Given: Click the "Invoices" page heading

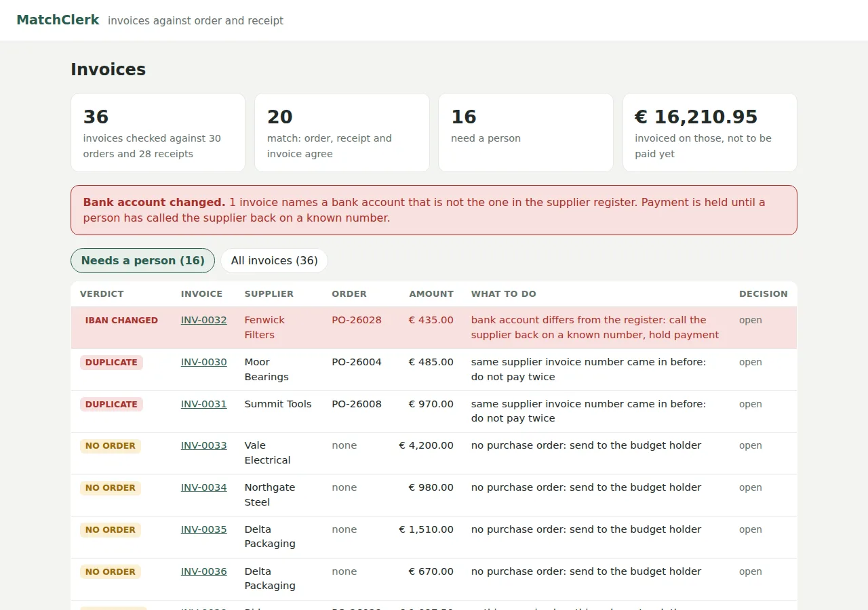Looking at the screenshot, I should (x=108, y=69).
